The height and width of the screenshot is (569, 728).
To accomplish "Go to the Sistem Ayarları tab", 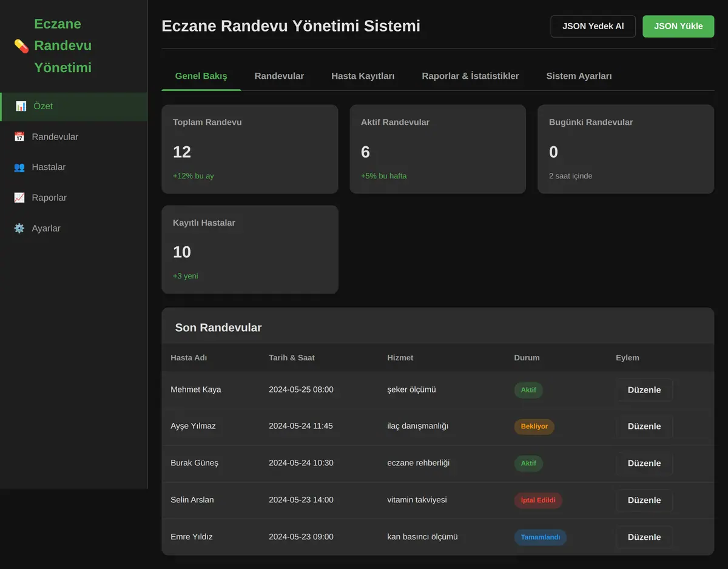I will (x=579, y=76).
